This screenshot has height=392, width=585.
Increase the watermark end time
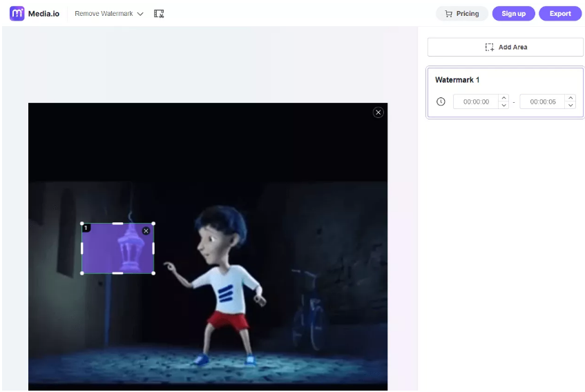point(570,98)
